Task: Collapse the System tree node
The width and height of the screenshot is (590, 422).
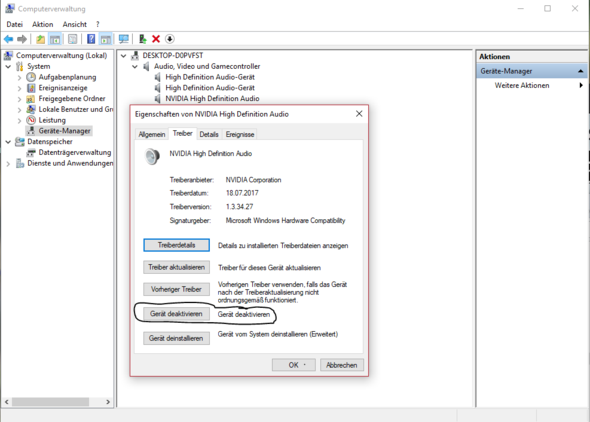Action: pos(8,67)
